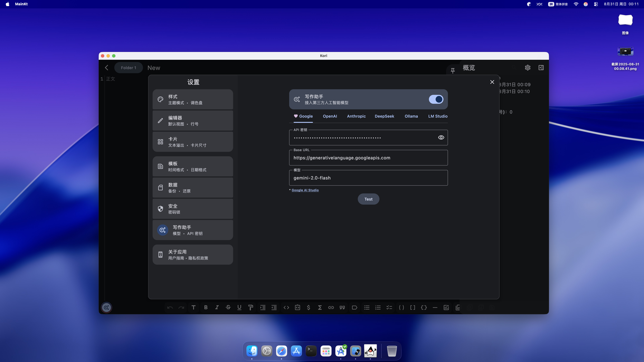
Task: Click the bold formatting icon
Action: [x=206, y=307]
